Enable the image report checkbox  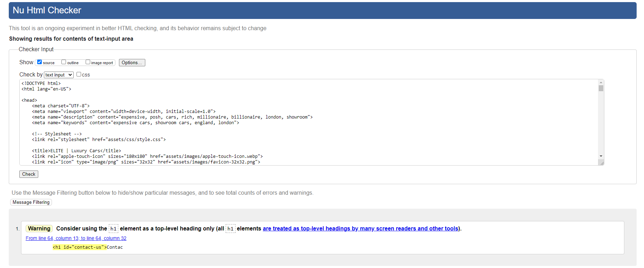point(88,62)
